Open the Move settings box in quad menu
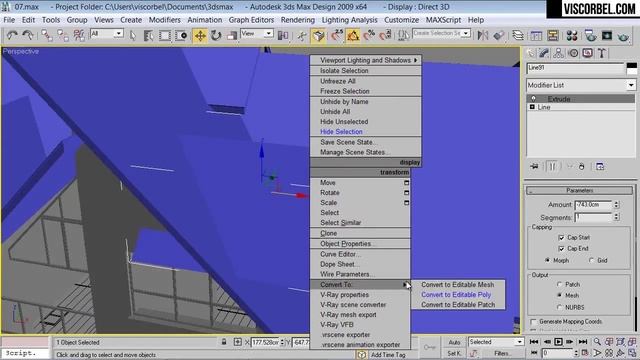Image resolution: width=640 pixels, height=360 pixels. [406, 182]
